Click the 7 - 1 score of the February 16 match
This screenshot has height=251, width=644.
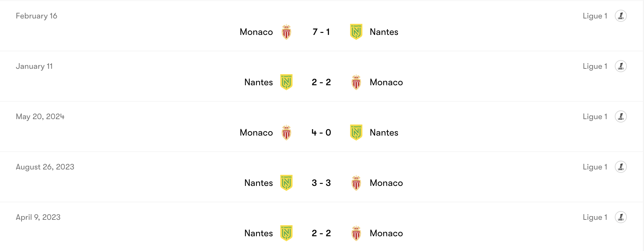[x=321, y=32]
